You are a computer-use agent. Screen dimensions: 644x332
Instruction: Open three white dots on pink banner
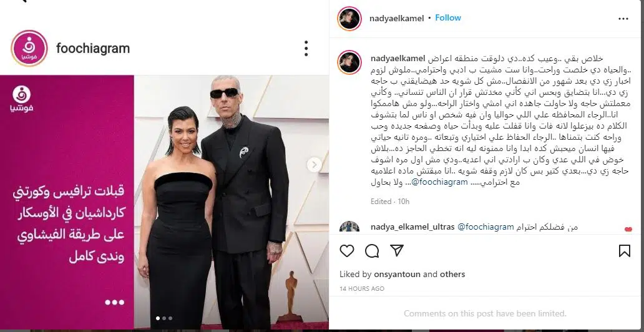coord(115,303)
